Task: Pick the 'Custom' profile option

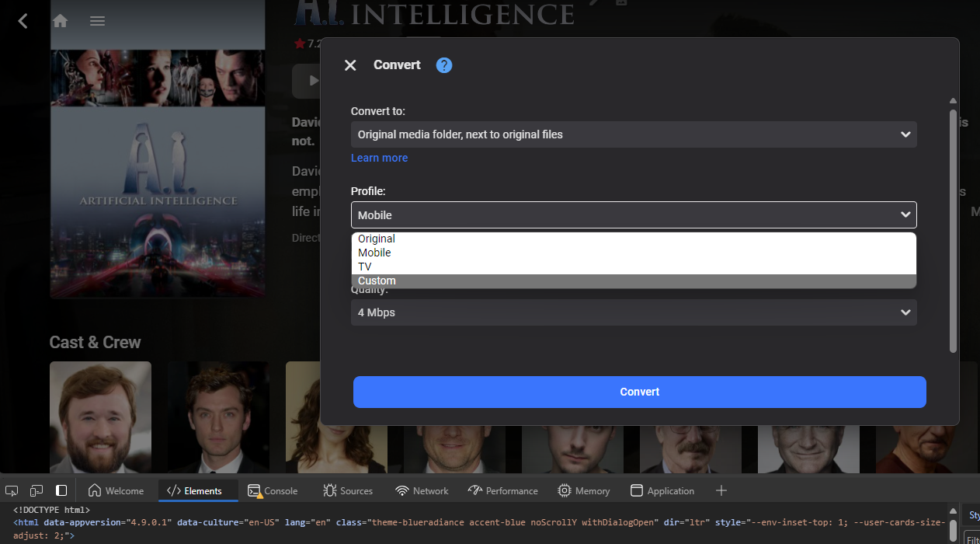Action: [x=377, y=281]
